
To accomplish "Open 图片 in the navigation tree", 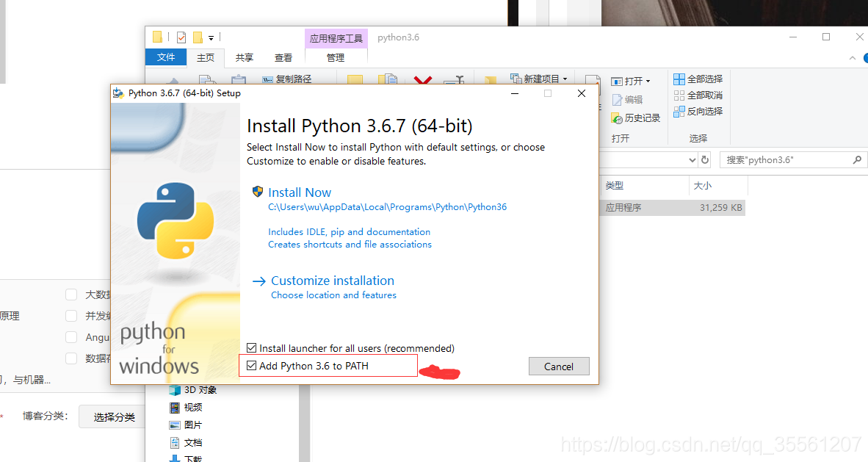I will (186, 425).
